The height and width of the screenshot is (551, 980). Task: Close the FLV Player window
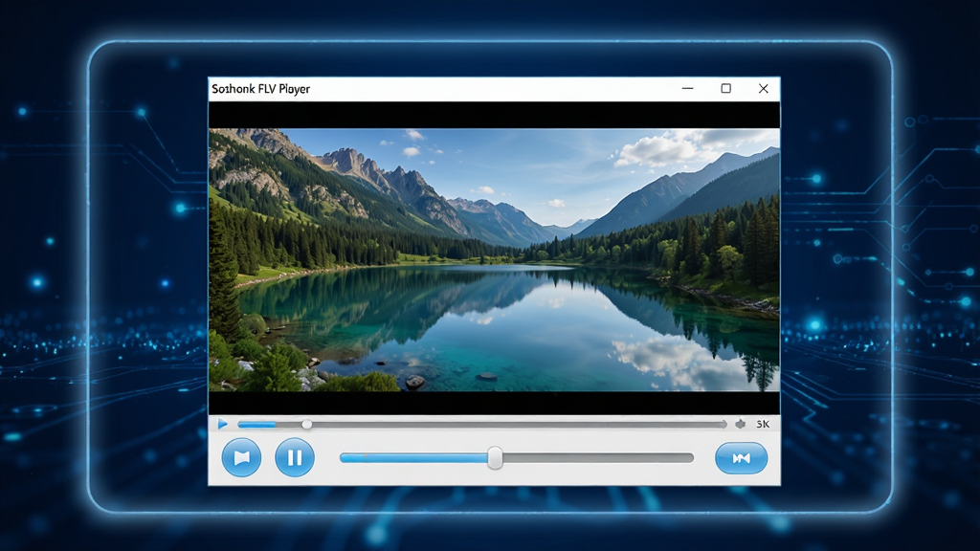point(763,89)
